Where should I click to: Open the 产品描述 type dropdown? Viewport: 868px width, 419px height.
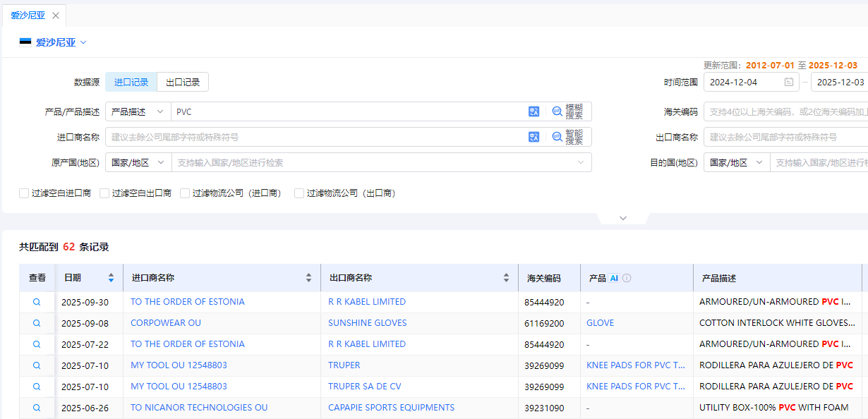[x=138, y=111]
